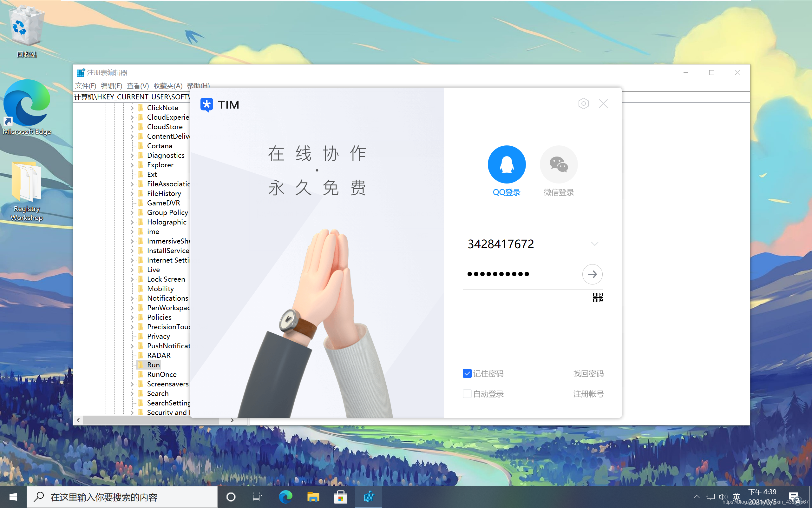Open File Explorer from taskbar
The height and width of the screenshot is (508, 812).
click(313, 497)
